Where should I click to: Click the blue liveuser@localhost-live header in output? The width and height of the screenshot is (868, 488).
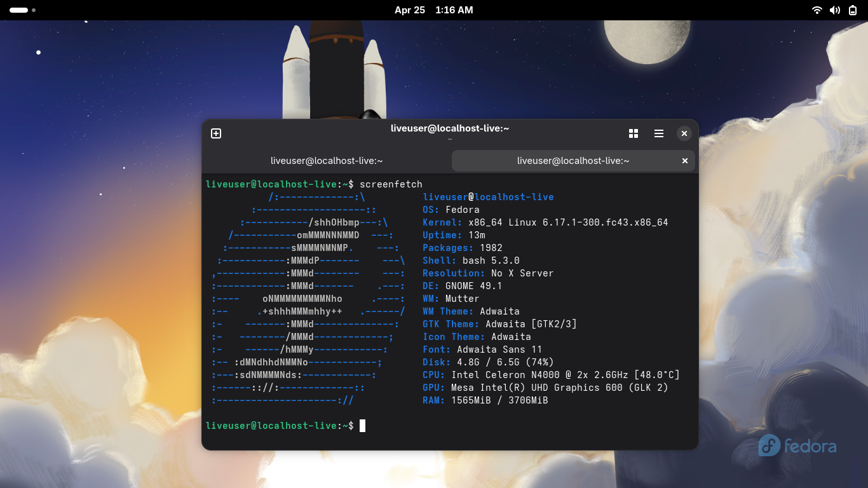[488, 197]
